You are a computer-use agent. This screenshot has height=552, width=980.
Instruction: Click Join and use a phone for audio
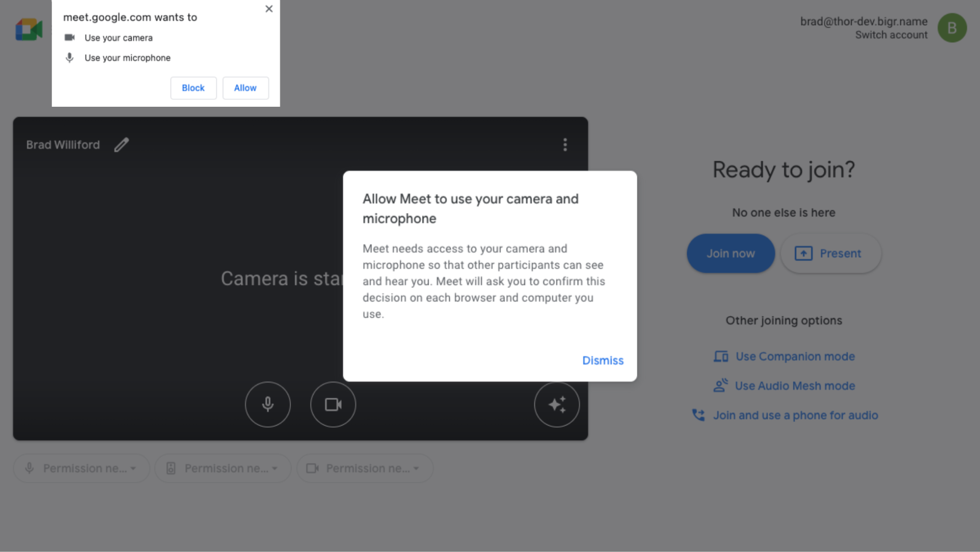784,416
